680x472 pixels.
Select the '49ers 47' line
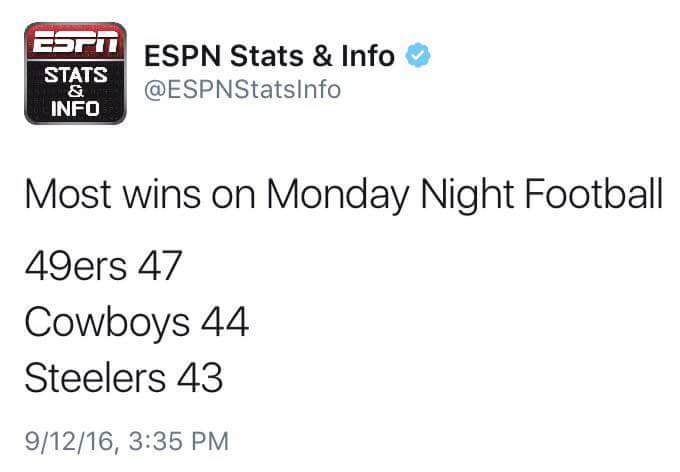[103, 266]
